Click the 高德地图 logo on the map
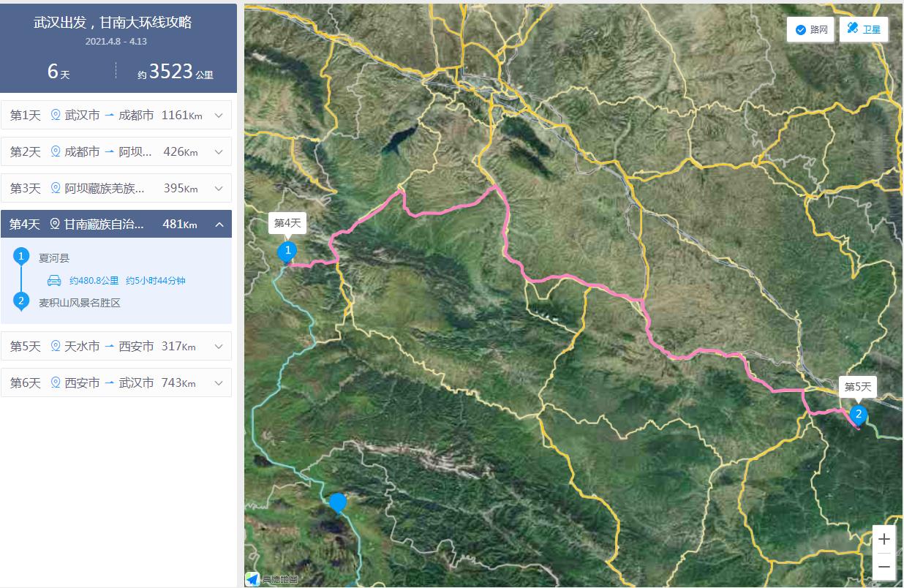904x588 pixels. coord(272,579)
